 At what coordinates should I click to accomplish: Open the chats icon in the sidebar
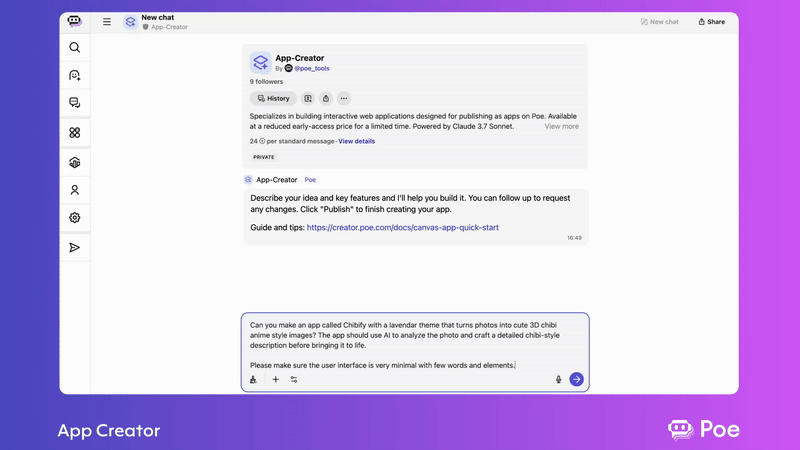coord(75,103)
